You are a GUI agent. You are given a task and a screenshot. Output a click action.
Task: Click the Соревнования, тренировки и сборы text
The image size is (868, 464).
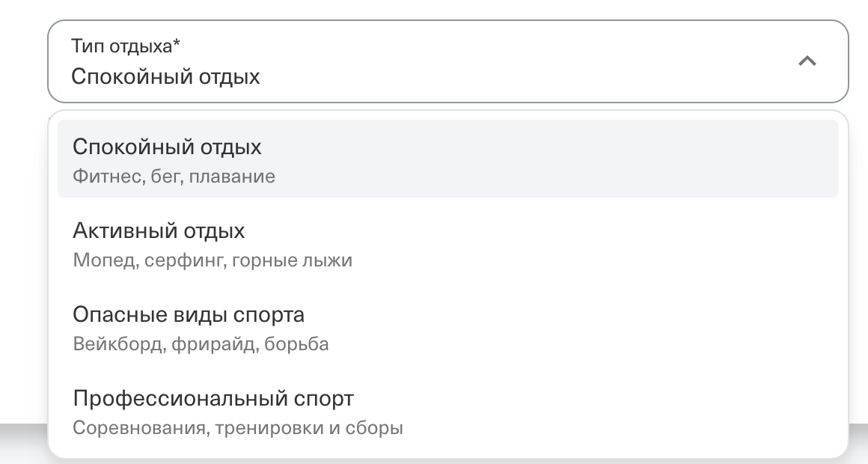[x=238, y=427]
